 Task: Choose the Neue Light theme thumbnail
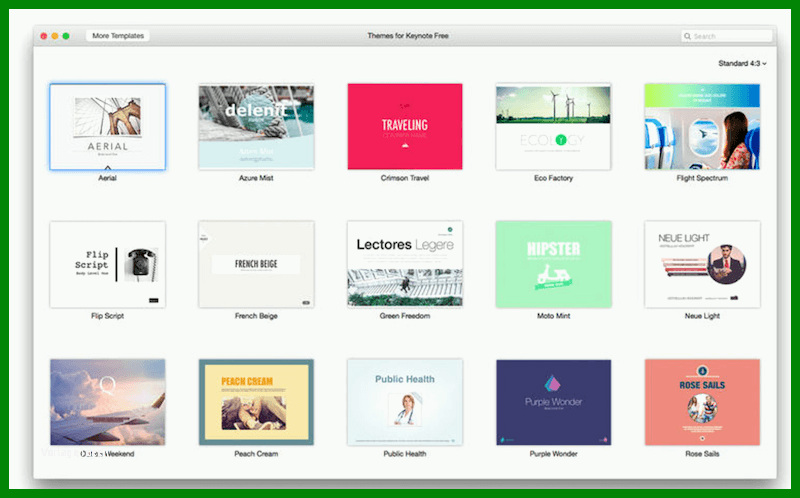[x=702, y=264]
